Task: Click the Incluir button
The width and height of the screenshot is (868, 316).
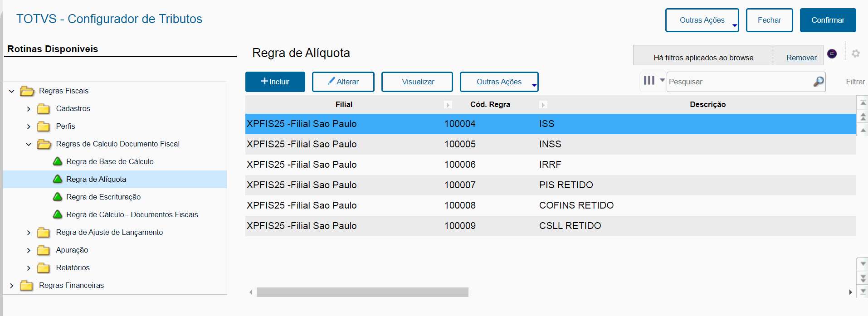Action: [275, 82]
